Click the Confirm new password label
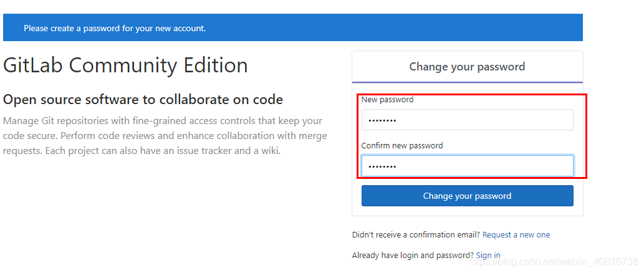Viewport: 644px width, 273px height. [402, 146]
